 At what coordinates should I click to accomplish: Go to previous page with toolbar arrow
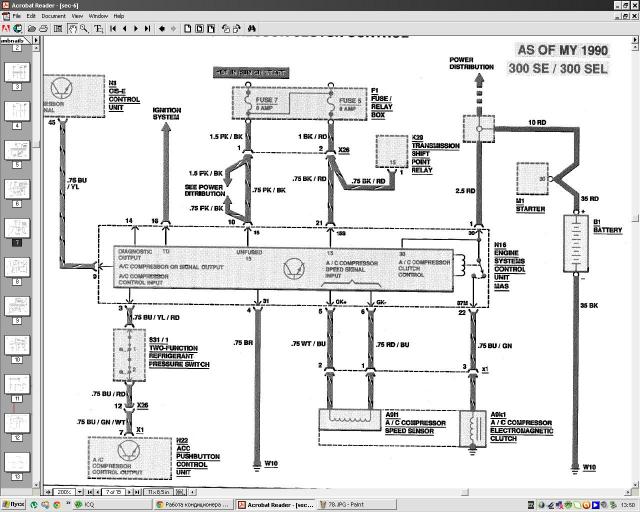coord(124,29)
